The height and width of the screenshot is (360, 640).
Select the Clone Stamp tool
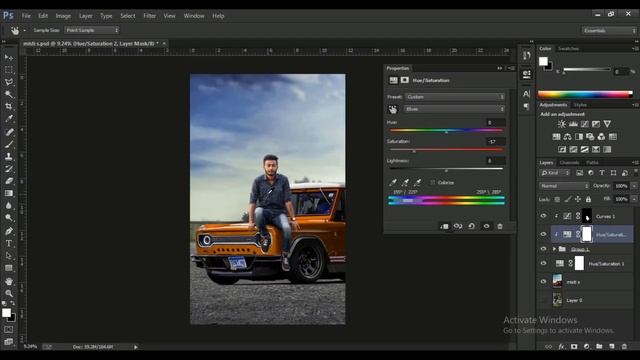tap(9, 156)
